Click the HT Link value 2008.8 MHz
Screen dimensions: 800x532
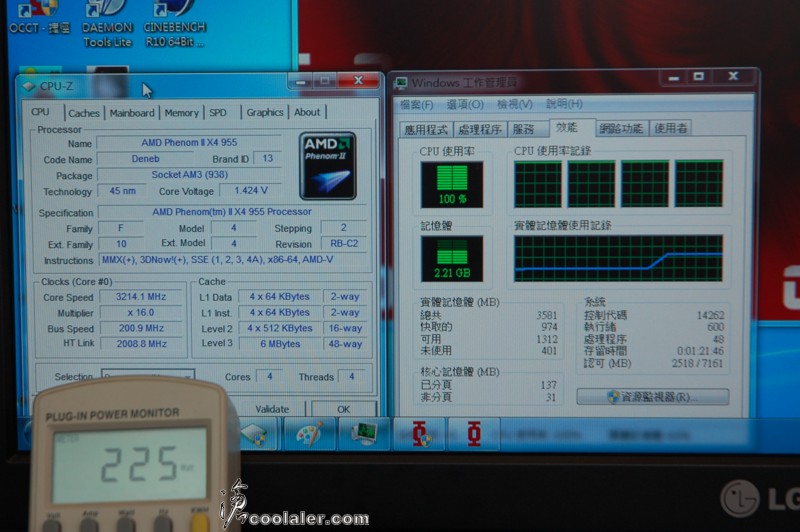click(141, 344)
